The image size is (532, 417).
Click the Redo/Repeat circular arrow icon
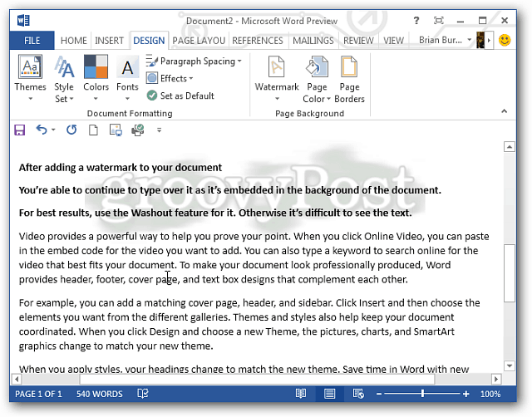point(71,130)
